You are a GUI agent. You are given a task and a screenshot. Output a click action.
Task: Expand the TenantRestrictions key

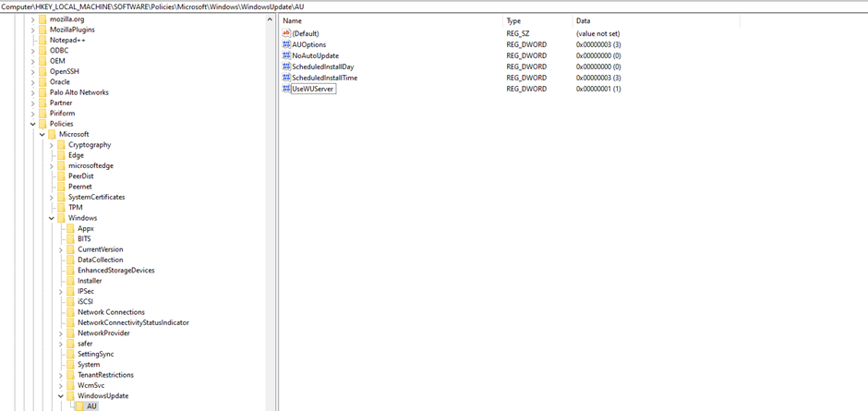61,375
